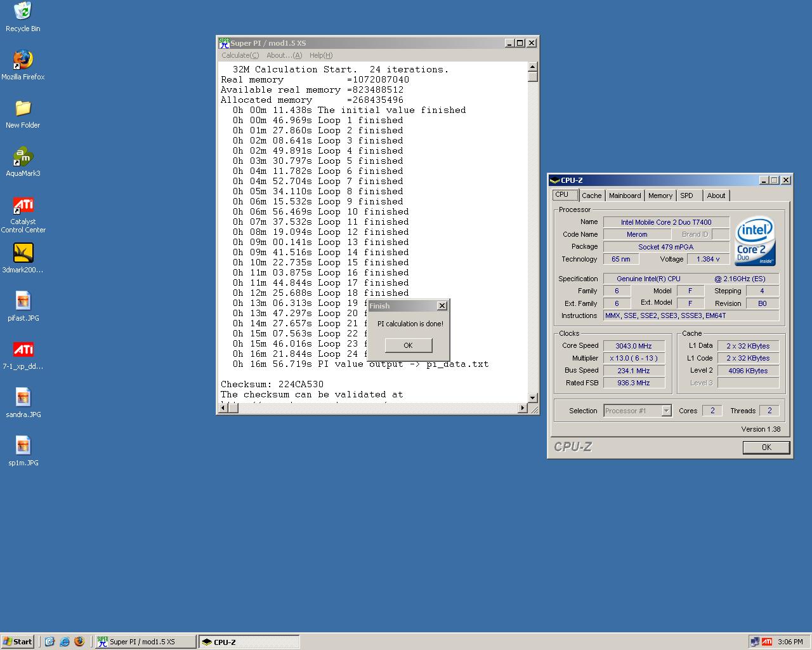Switch to the SPD tab in CPU-Z
Screen dimensions: 812x650
(x=687, y=196)
